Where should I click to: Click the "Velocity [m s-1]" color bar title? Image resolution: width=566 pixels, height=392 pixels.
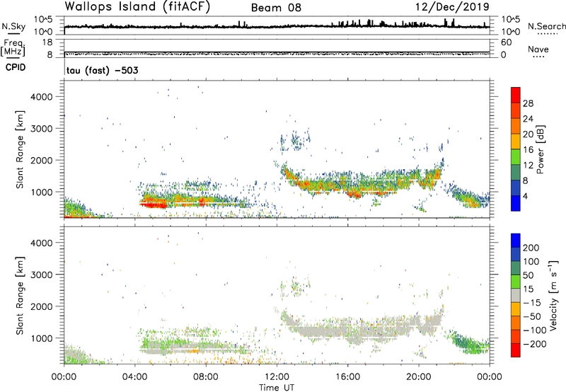553,295
